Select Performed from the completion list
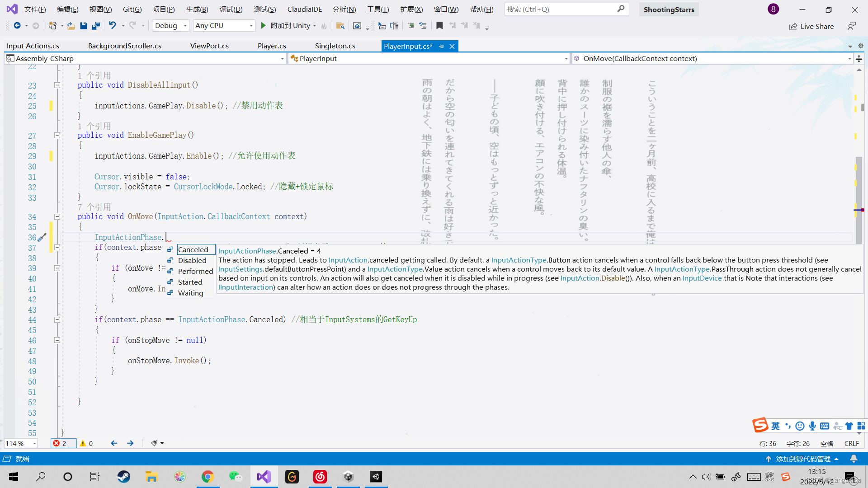The height and width of the screenshot is (488, 868). coord(195,271)
